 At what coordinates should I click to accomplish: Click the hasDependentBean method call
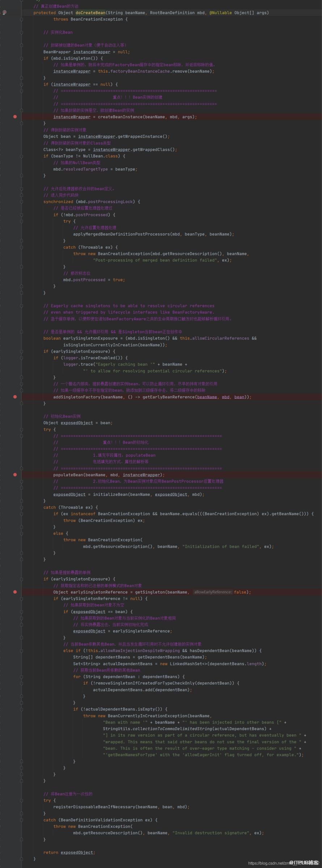(209, 651)
